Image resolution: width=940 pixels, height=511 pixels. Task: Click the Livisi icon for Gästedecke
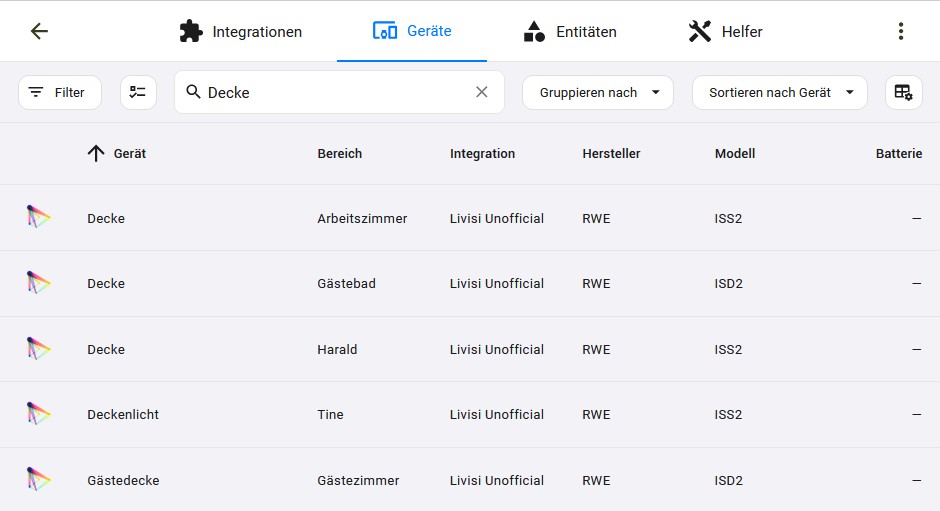38,480
